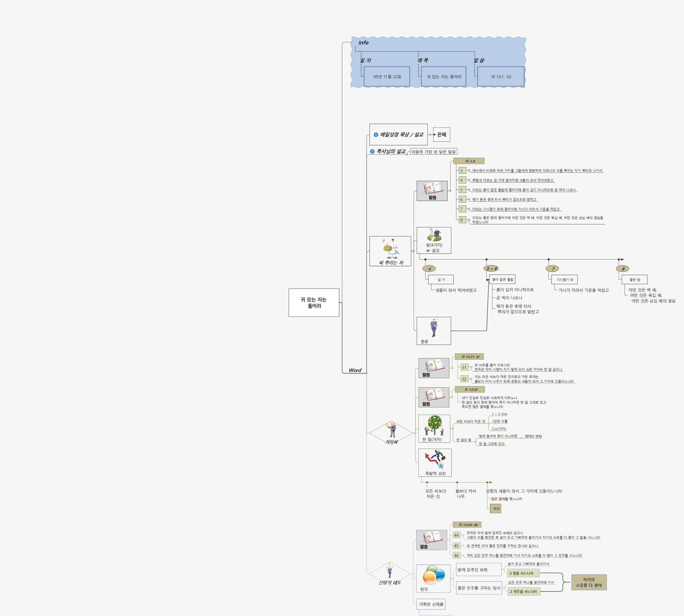Image resolution: width=684 pixels, height=616 pixels.
Task: Collapse the Word branch circle
Action: tap(366, 373)
